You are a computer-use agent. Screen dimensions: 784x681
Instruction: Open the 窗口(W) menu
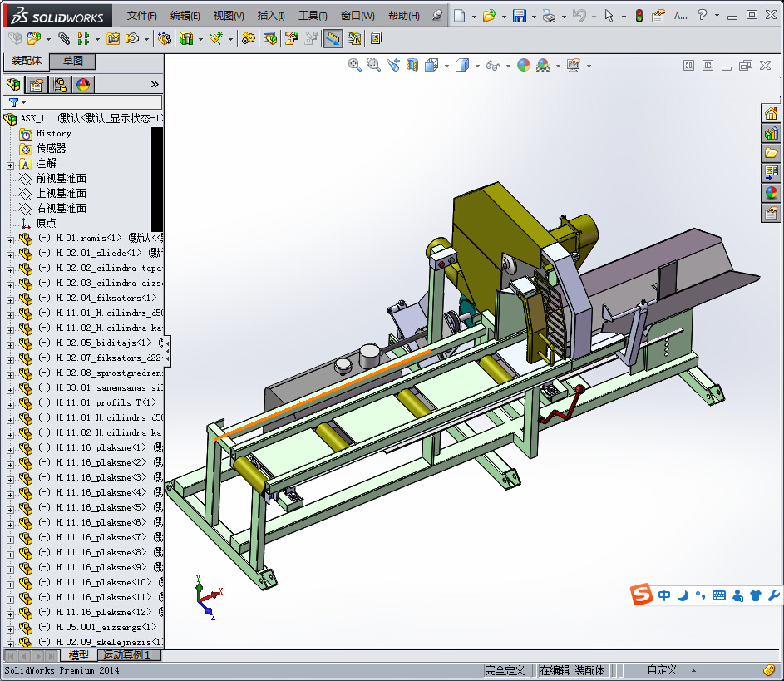click(357, 16)
